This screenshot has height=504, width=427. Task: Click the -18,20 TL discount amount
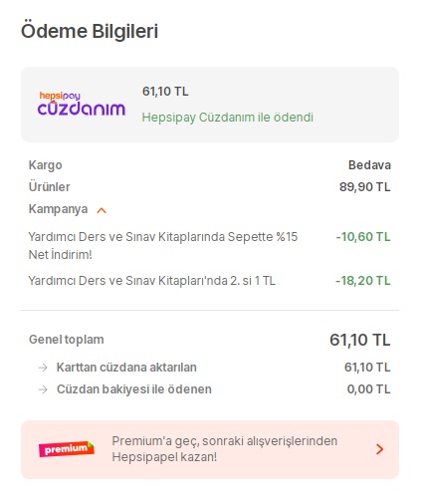(363, 281)
